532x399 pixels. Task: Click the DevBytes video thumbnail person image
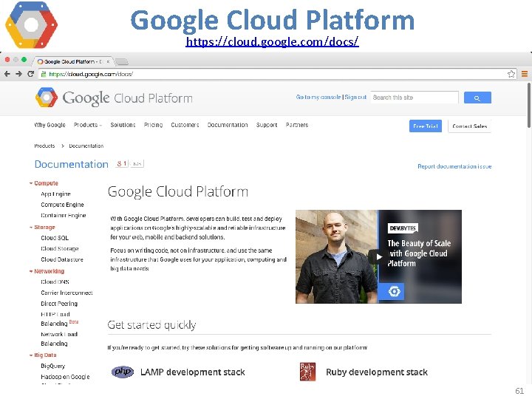pos(336,256)
